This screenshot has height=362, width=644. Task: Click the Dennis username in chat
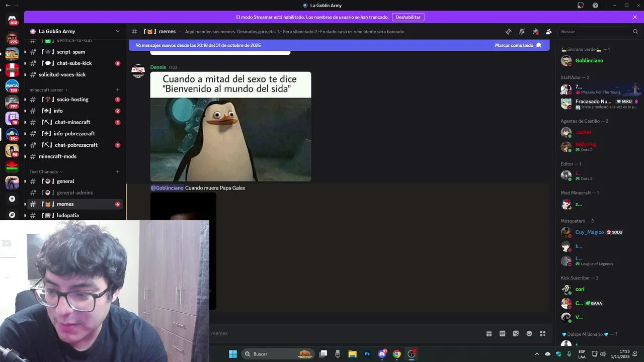coord(158,67)
